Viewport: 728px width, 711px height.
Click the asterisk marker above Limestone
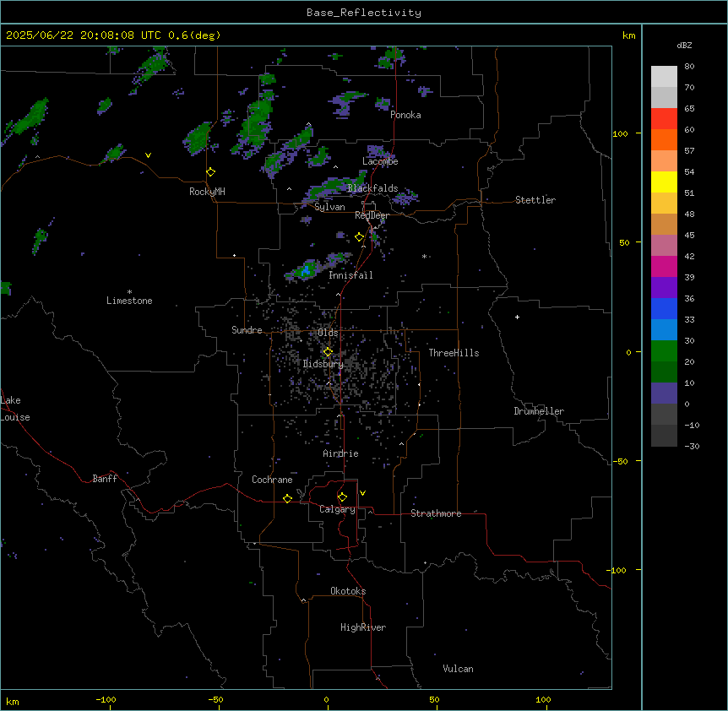click(129, 292)
